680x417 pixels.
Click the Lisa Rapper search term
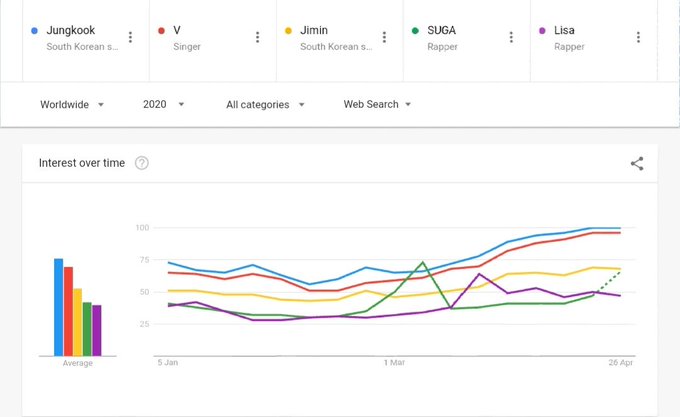tap(572, 38)
